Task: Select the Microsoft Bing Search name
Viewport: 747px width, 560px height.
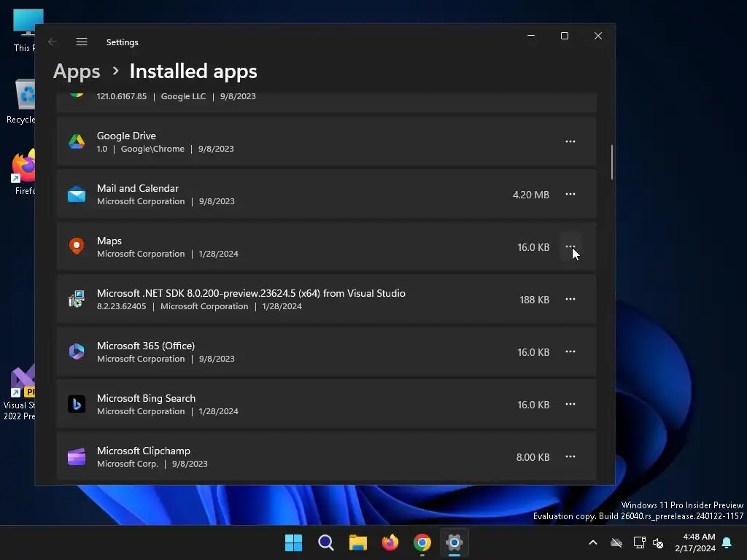Action: [146, 398]
